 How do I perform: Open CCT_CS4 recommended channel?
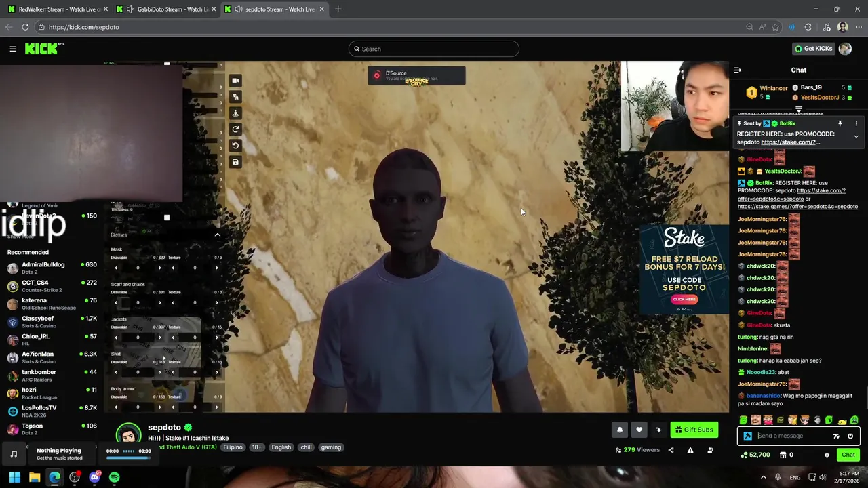[52, 286]
